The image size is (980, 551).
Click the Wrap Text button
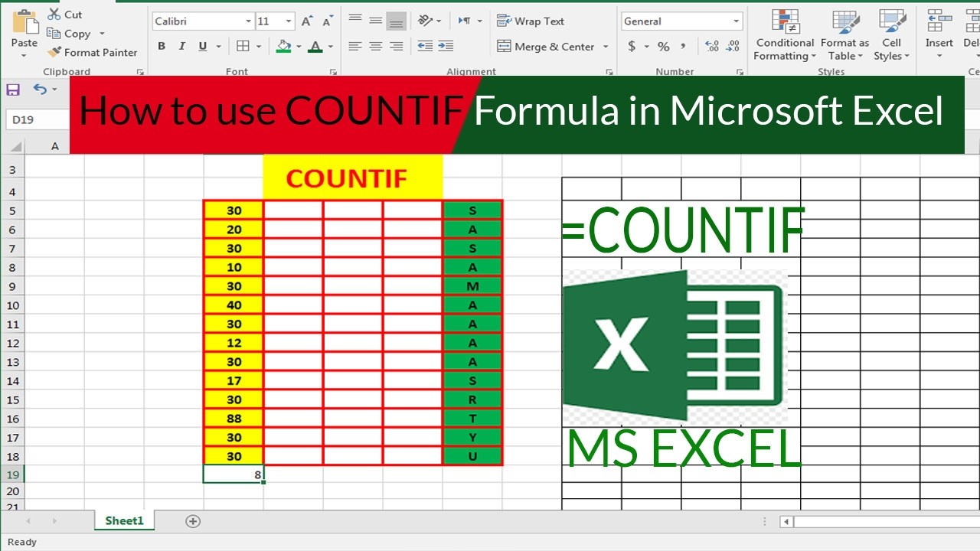coord(531,21)
